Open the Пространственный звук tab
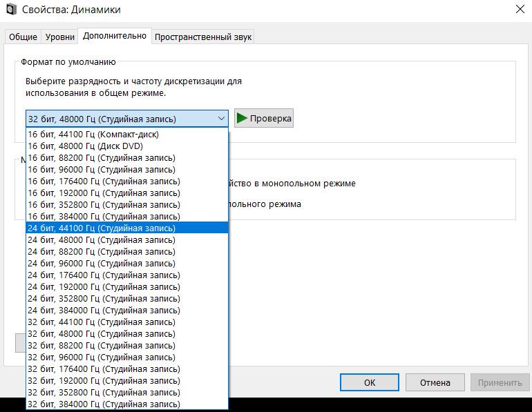 (203, 37)
